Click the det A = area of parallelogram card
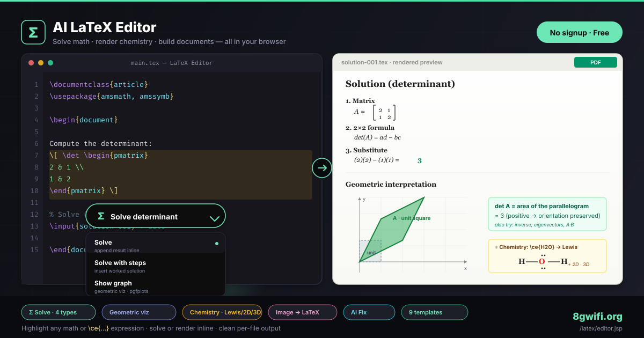The height and width of the screenshot is (338, 644). [547, 214]
